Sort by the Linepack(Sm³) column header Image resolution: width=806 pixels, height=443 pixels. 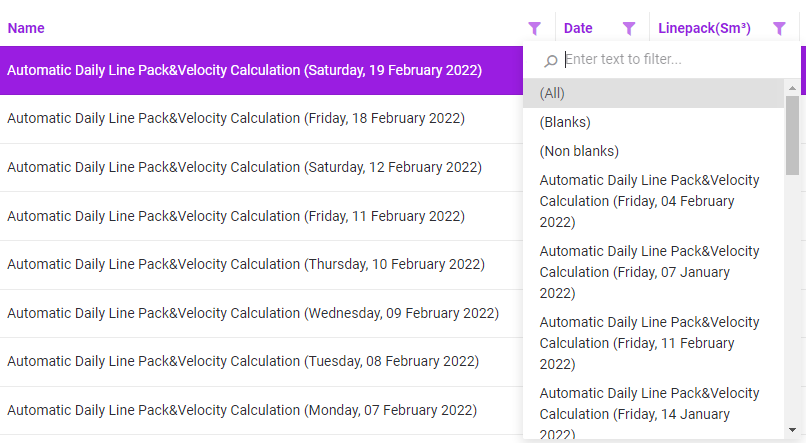tap(704, 29)
